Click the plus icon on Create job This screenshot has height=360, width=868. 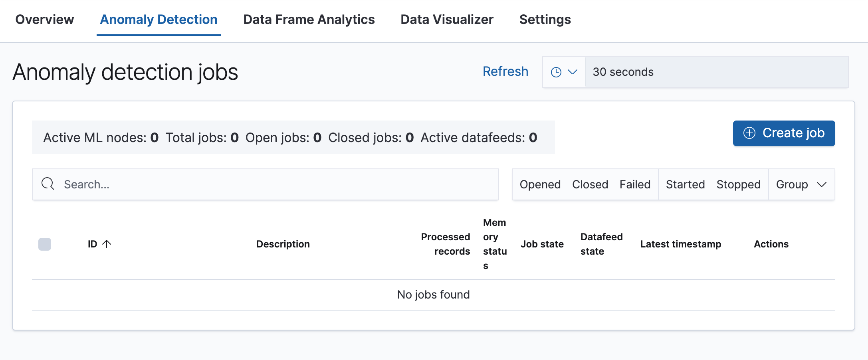point(749,133)
